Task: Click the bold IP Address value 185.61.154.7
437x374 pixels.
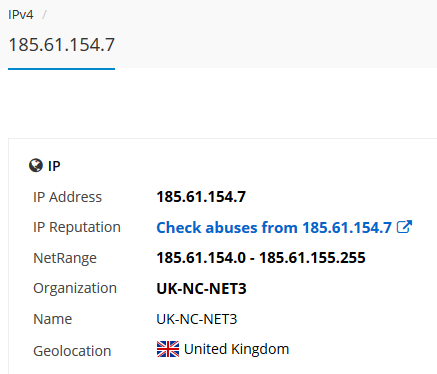Action: [x=201, y=197]
